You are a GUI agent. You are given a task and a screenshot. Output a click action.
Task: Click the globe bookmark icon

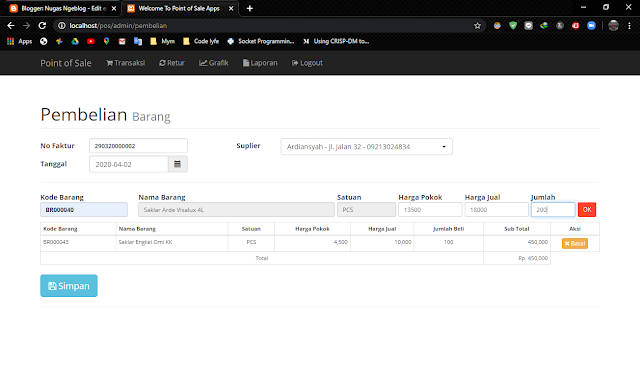(x=44, y=41)
